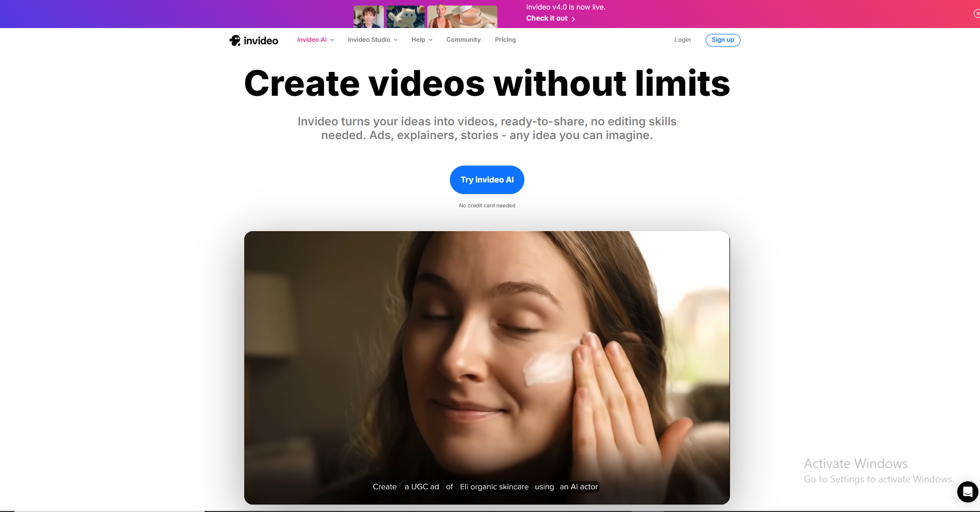Viewport: 980px width, 512px height.
Task: Click the Try invideo AI button
Action: 487,180
